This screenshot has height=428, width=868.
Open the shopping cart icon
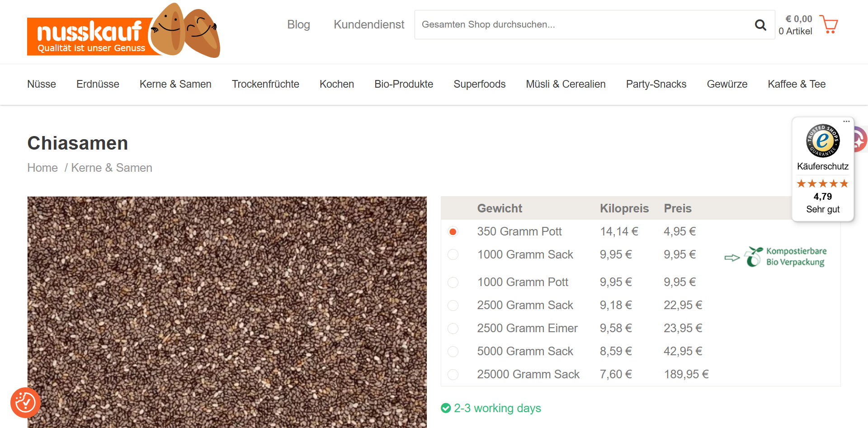[829, 24]
